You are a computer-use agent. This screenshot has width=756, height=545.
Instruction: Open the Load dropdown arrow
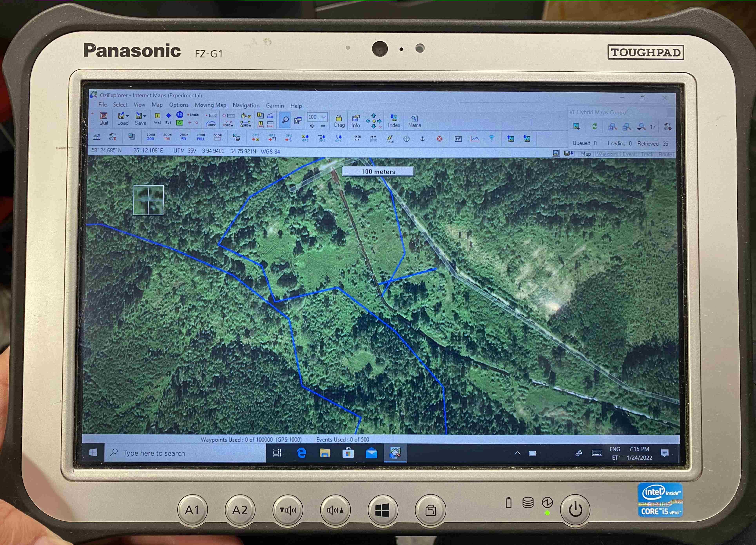[127, 116]
